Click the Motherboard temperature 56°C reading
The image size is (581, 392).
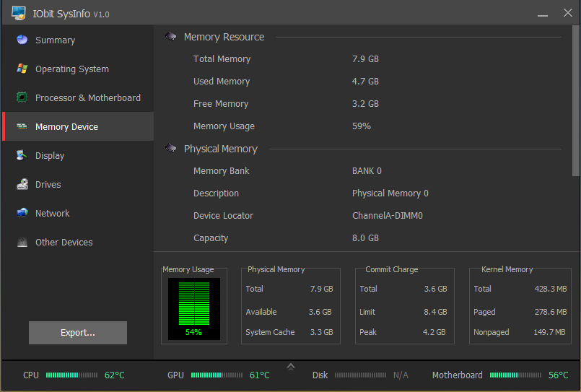click(x=559, y=375)
